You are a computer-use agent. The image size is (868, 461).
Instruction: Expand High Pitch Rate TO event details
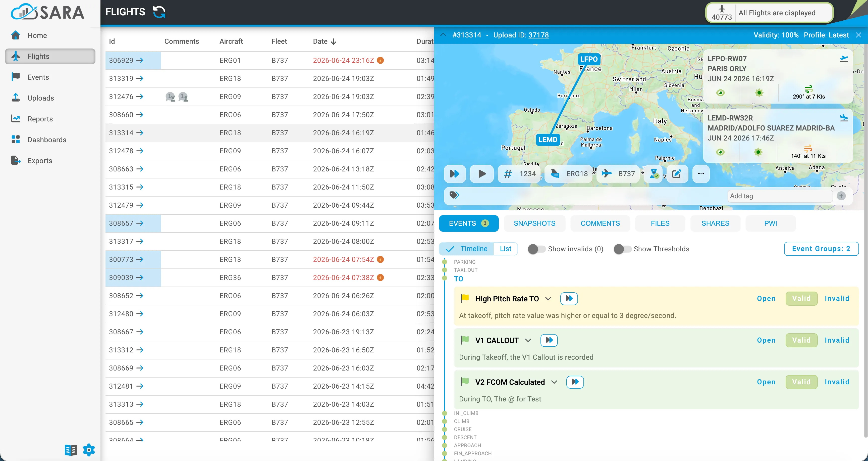pos(548,299)
